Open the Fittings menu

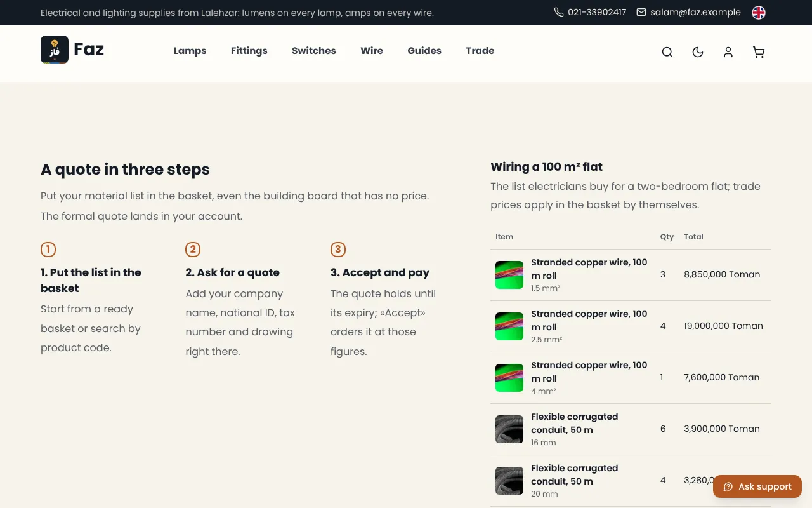tap(249, 51)
